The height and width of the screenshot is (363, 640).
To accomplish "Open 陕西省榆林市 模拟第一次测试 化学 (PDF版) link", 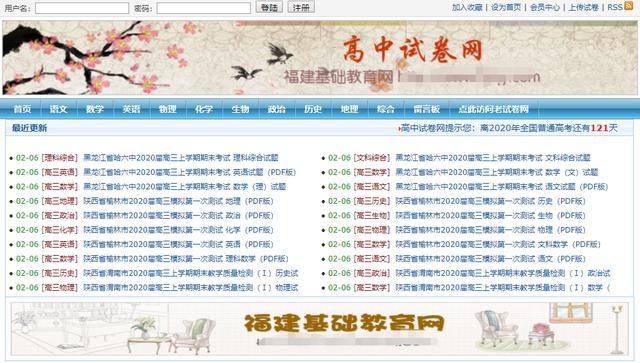I will click(178, 230).
